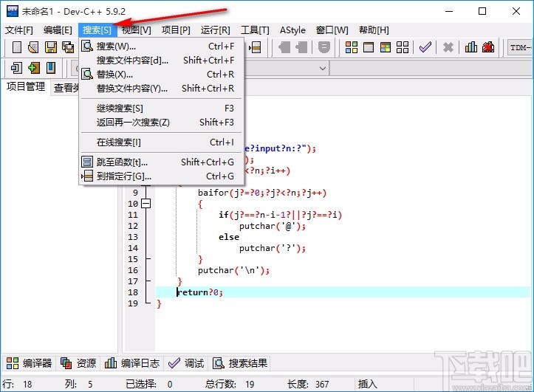Viewport: 534px width, 392px height.
Task: Choose 返回再一次搜索(Z) menu entry
Action: pyautogui.click(x=162, y=122)
